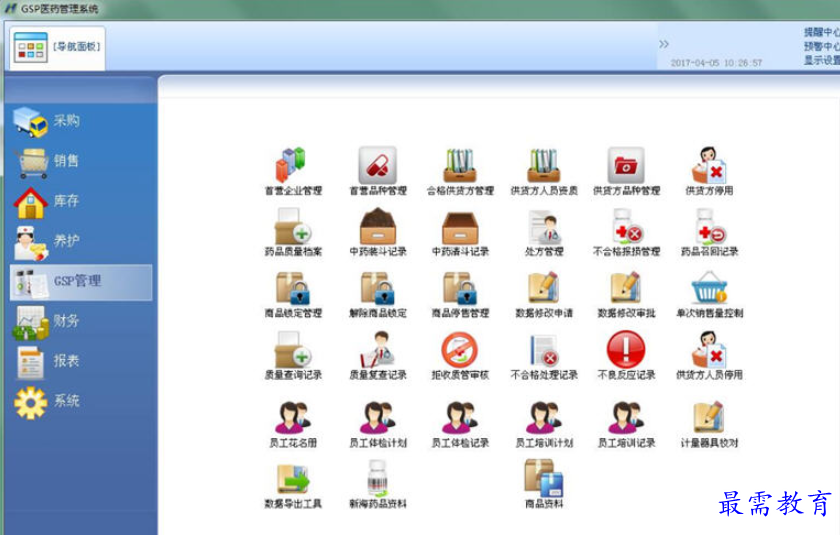Select 库存 in the sidebar
Image resolution: width=840 pixels, height=535 pixels.
(x=80, y=201)
